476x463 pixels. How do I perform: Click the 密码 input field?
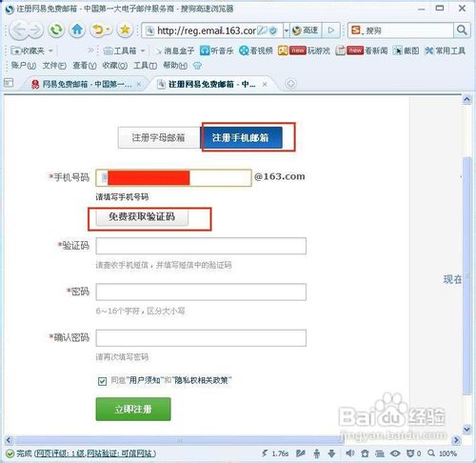point(201,292)
